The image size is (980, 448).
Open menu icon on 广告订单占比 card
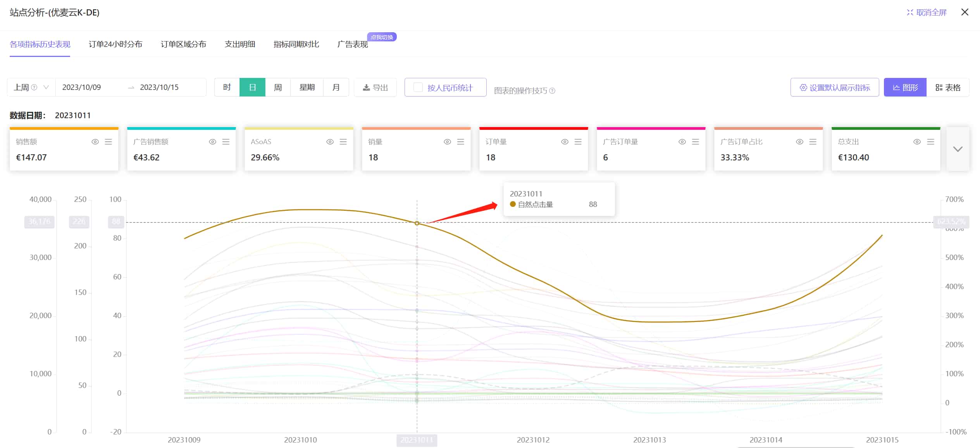coord(813,142)
